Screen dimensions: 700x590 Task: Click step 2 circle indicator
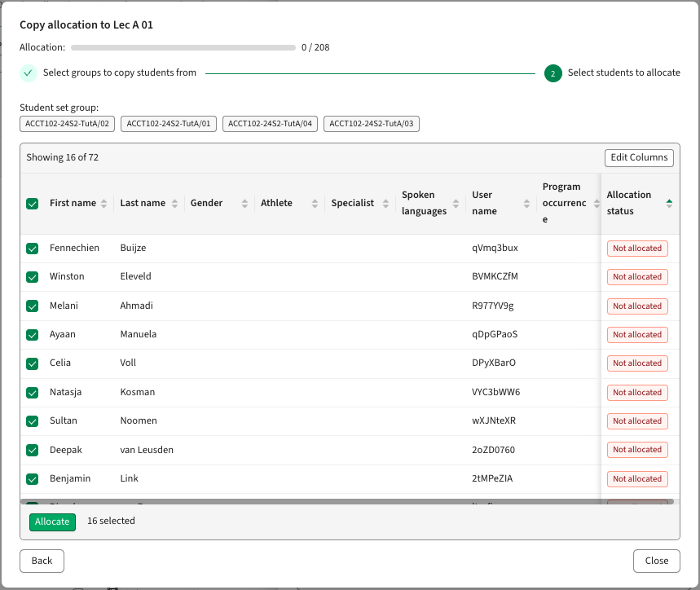pyautogui.click(x=553, y=73)
